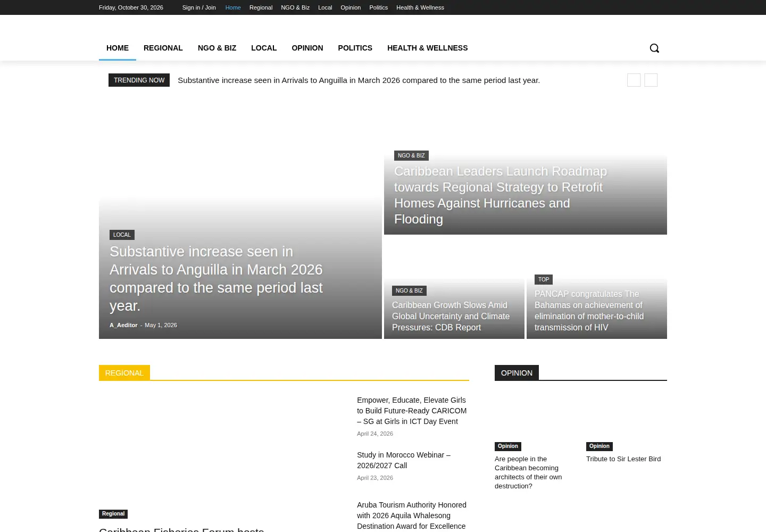
Task: Open the large featured Substantive increase in Arrivals headline
Action: click(x=216, y=279)
